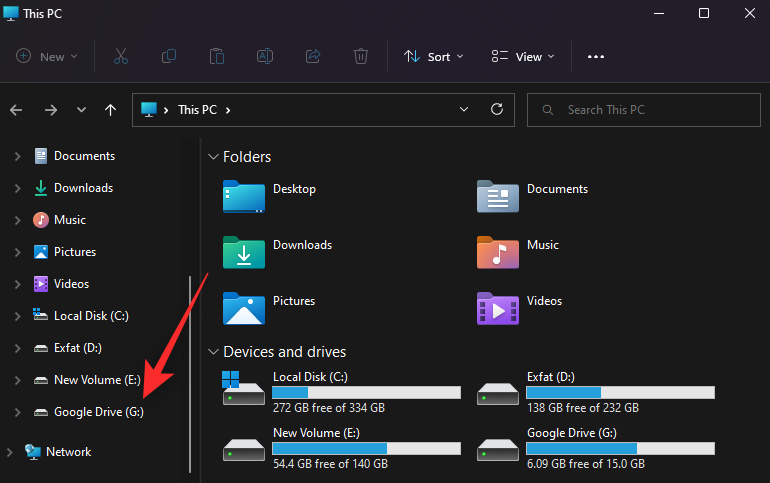This screenshot has height=483, width=770.
Task: Click the Share icon in toolbar
Action: (313, 56)
